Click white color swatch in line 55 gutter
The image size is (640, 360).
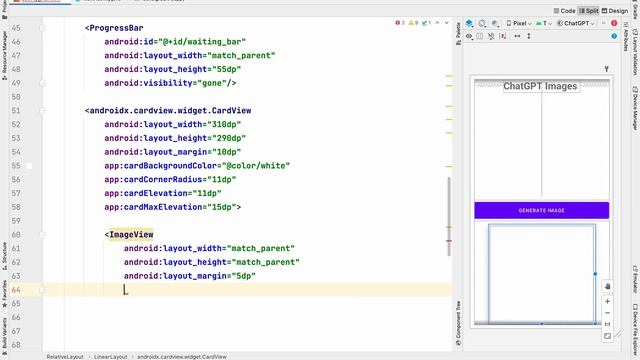(29, 166)
